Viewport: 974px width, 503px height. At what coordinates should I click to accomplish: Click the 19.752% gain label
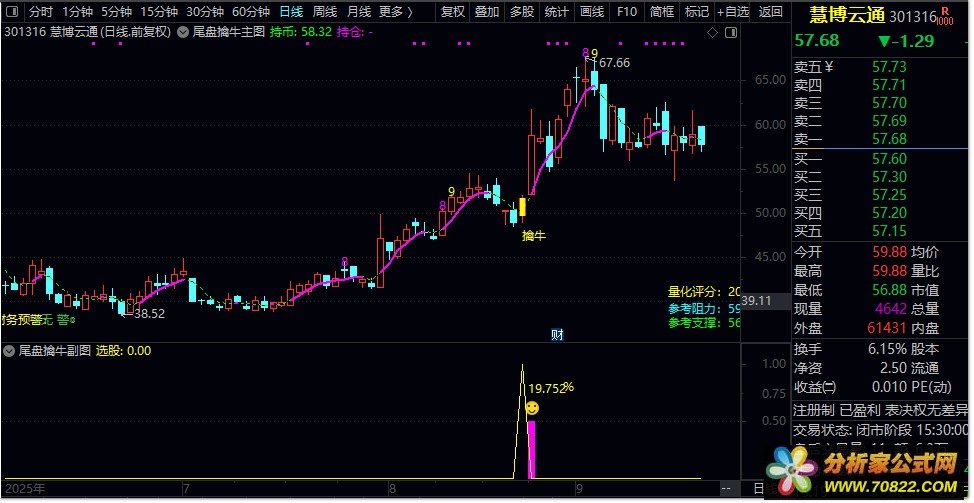(551, 389)
